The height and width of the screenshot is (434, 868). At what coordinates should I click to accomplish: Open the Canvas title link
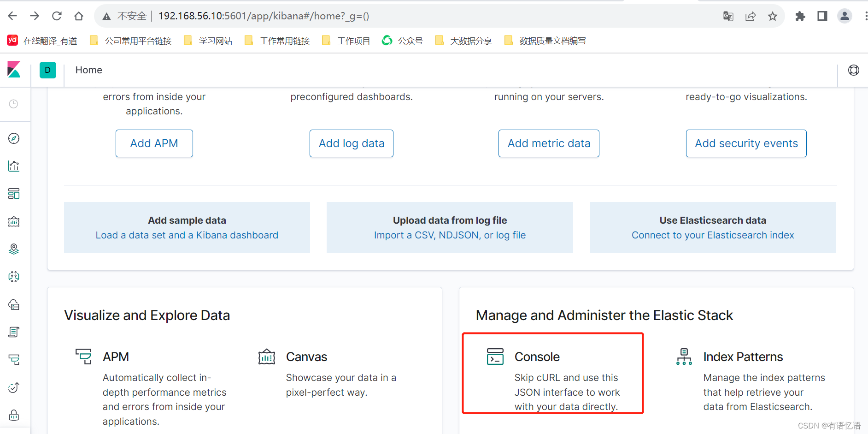tap(306, 357)
